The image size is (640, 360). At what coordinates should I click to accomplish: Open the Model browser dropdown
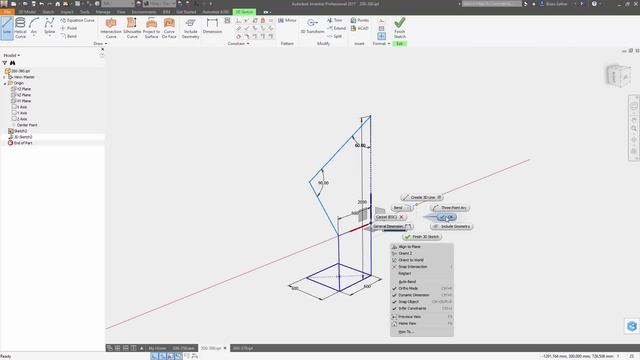pos(12,55)
